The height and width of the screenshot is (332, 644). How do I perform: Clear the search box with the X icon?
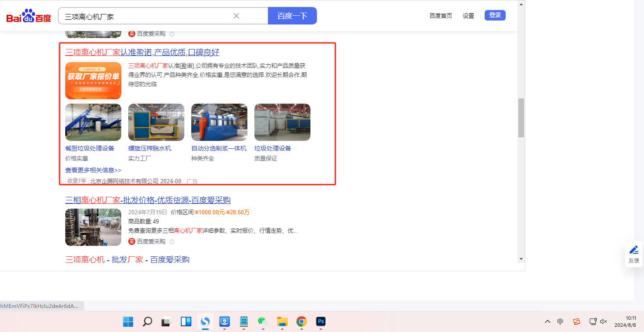(236, 16)
